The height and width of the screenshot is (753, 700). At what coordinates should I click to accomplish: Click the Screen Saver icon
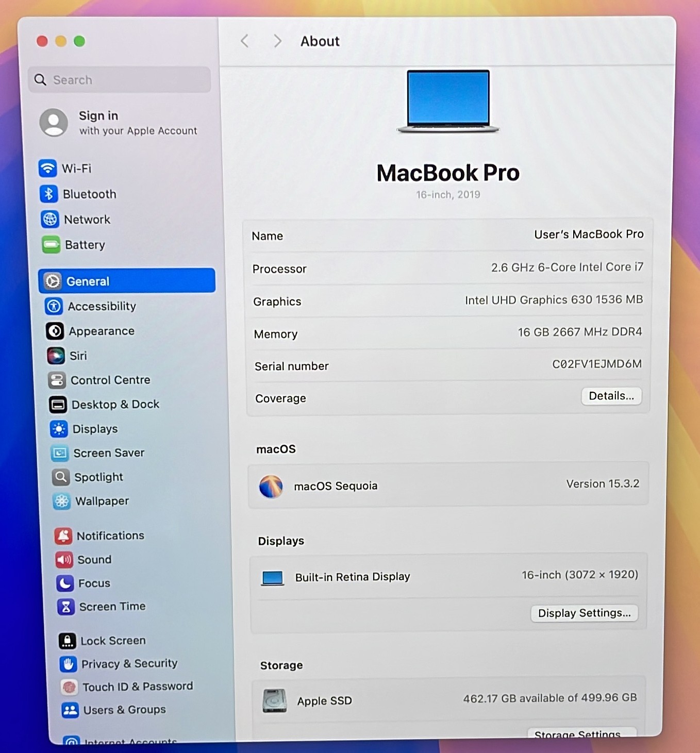tap(60, 453)
